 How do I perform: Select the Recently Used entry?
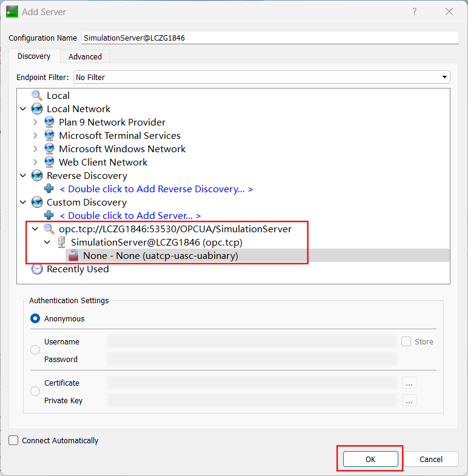(78, 269)
